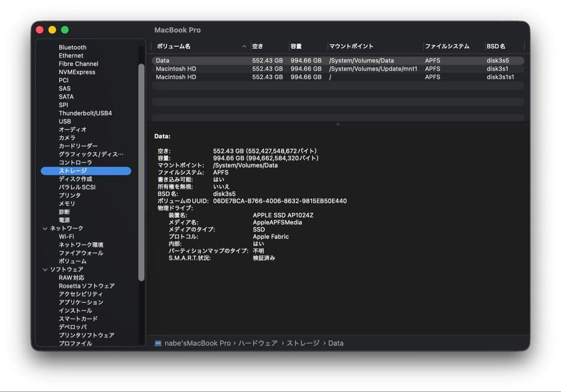Image resolution: width=561 pixels, height=392 pixels.
Task: Select ネットワーク環境 in the sidebar
Action: point(81,245)
